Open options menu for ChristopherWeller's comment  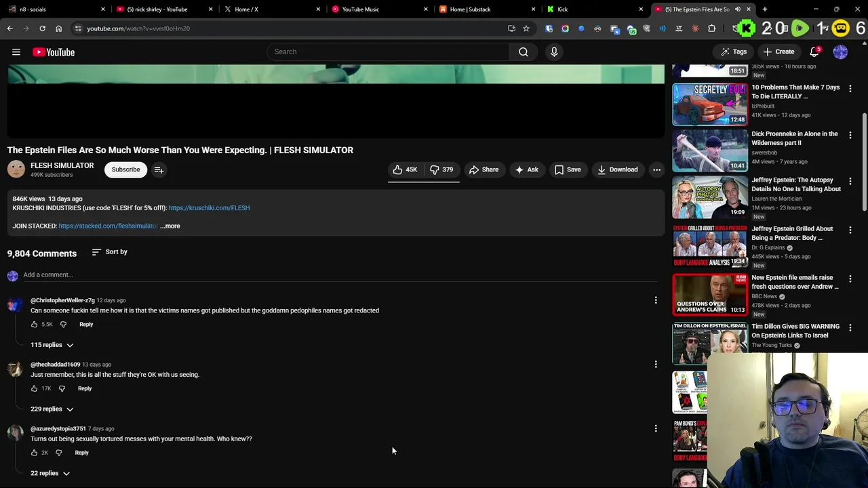656,300
